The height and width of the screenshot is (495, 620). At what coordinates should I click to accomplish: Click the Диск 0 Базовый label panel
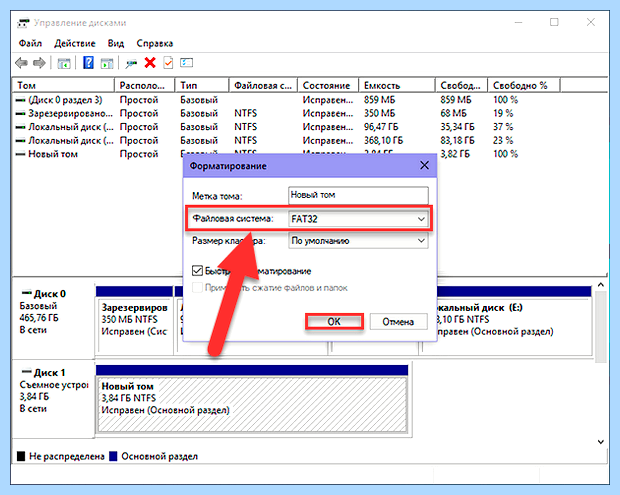click(53, 318)
